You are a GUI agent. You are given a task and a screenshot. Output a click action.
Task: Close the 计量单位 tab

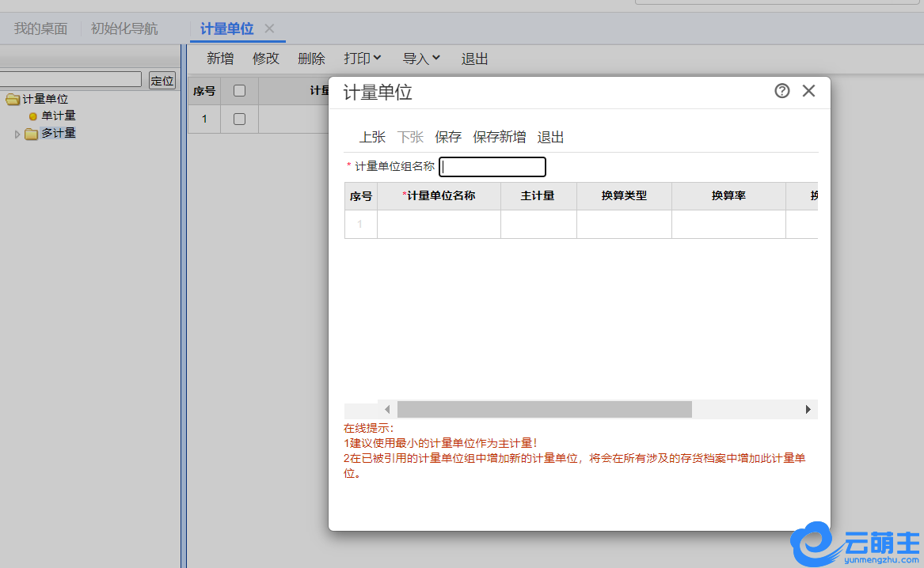269,28
